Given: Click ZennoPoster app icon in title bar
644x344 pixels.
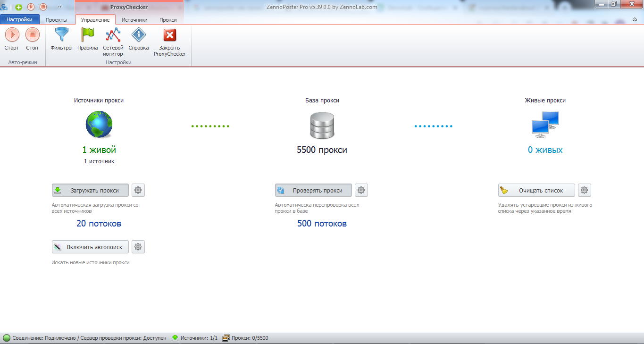Looking at the screenshot, I should (x=5, y=7).
